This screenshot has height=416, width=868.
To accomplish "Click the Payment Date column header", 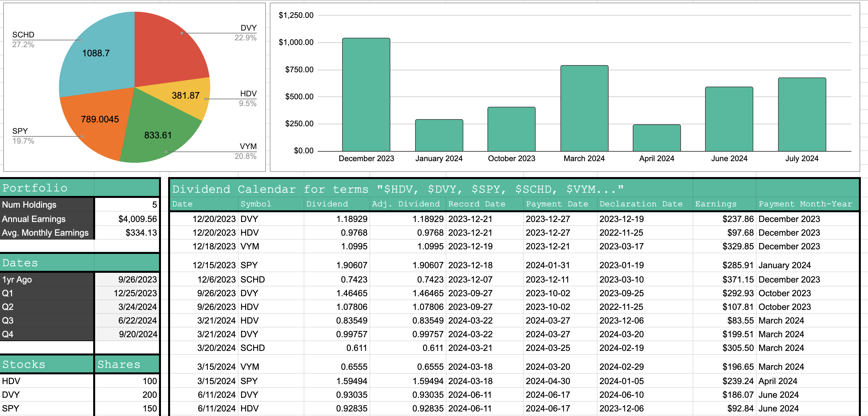I will 560,204.
